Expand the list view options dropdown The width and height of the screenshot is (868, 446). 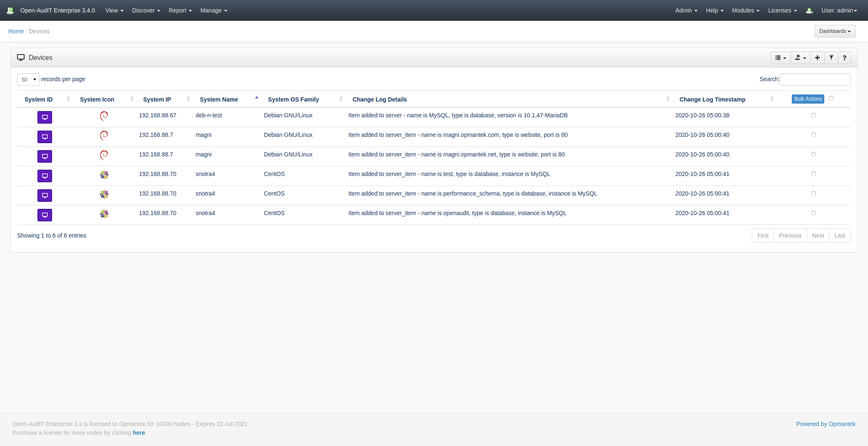tap(781, 58)
